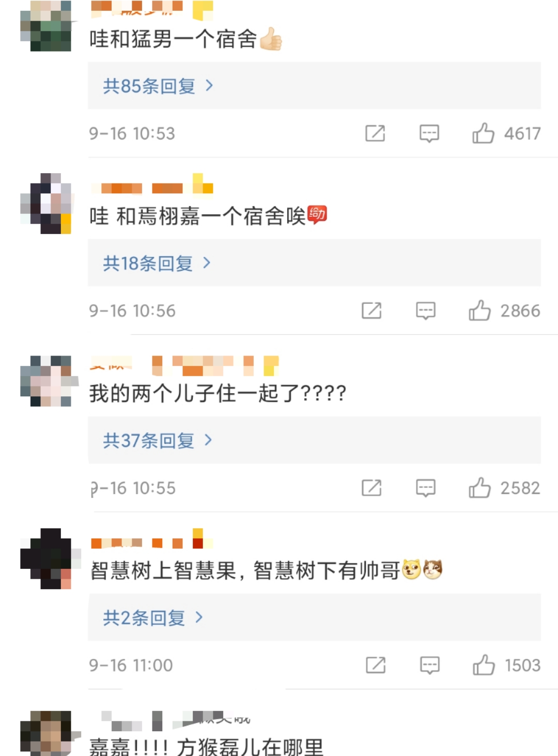Expand 共2条回复 replies

pos(153,618)
